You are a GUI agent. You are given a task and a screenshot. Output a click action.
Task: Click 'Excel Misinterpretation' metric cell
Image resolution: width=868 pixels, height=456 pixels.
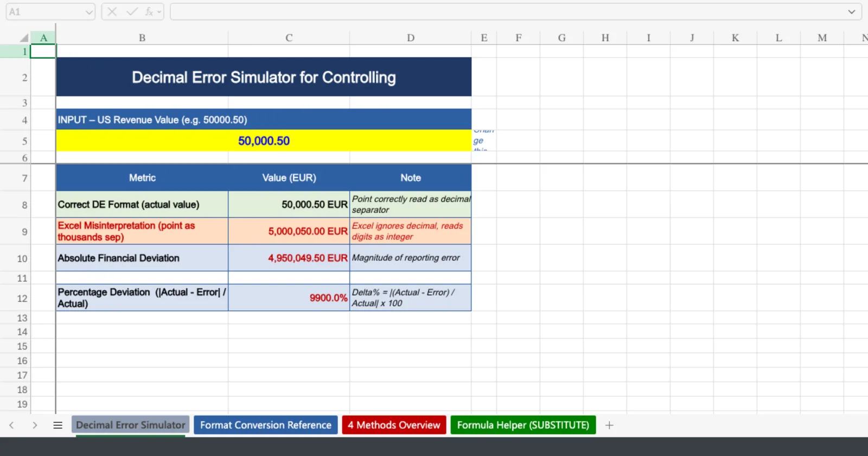coord(142,231)
